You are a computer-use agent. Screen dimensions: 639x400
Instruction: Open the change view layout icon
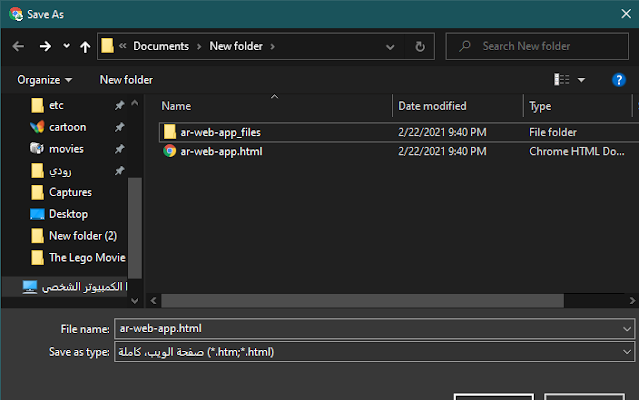click(562, 79)
